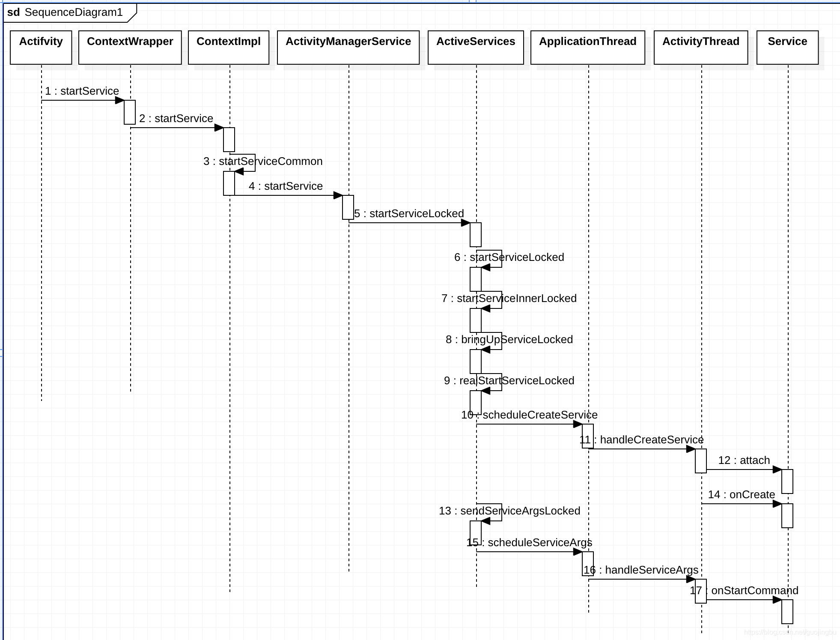Select the ActivityThread lifeline header
Screen dimensions: 840x640
(701, 48)
